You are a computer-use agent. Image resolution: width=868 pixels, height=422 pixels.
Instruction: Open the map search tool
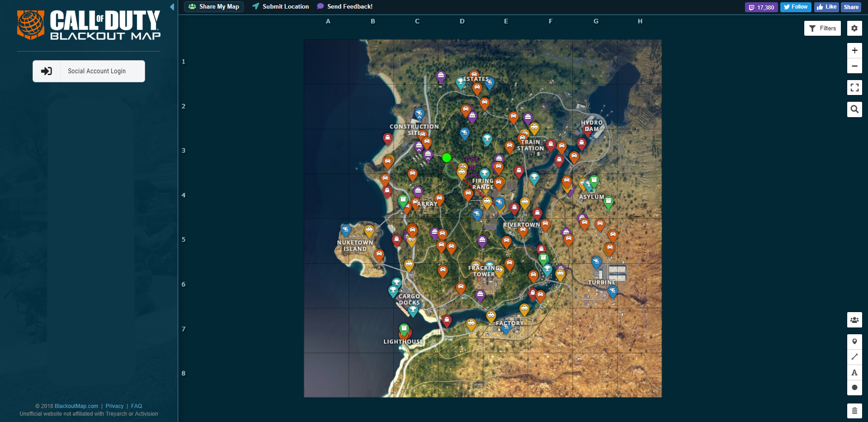854,109
